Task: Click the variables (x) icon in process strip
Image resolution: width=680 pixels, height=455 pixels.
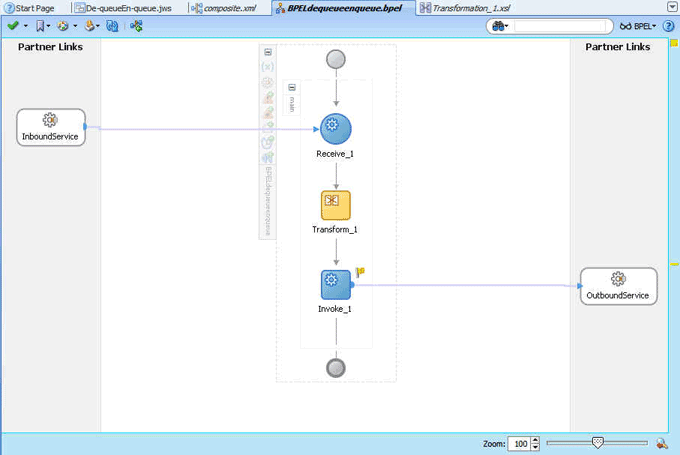Action: tap(268, 67)
